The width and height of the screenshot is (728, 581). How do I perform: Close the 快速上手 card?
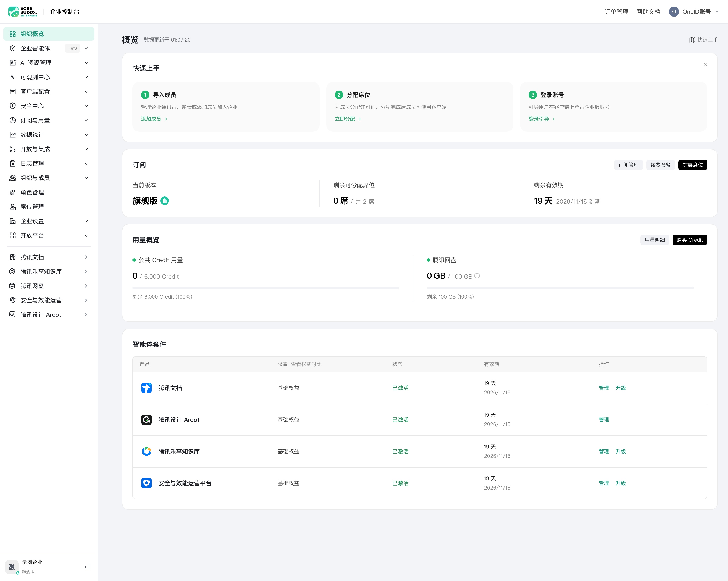click(705, 65)
